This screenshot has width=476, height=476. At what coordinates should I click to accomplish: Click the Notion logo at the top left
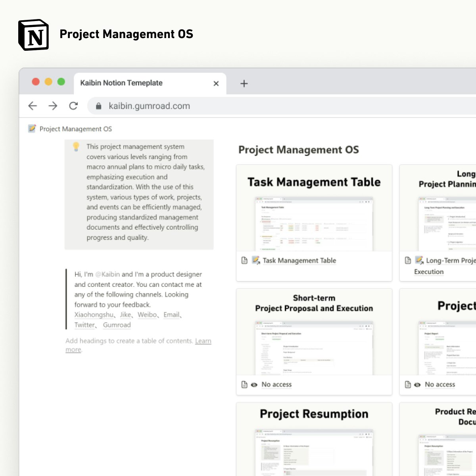34,35
